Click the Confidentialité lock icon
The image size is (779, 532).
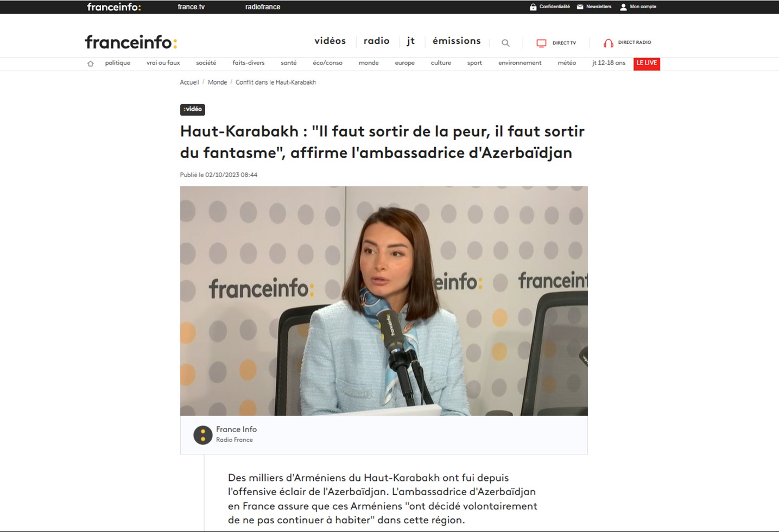[533, 7]
